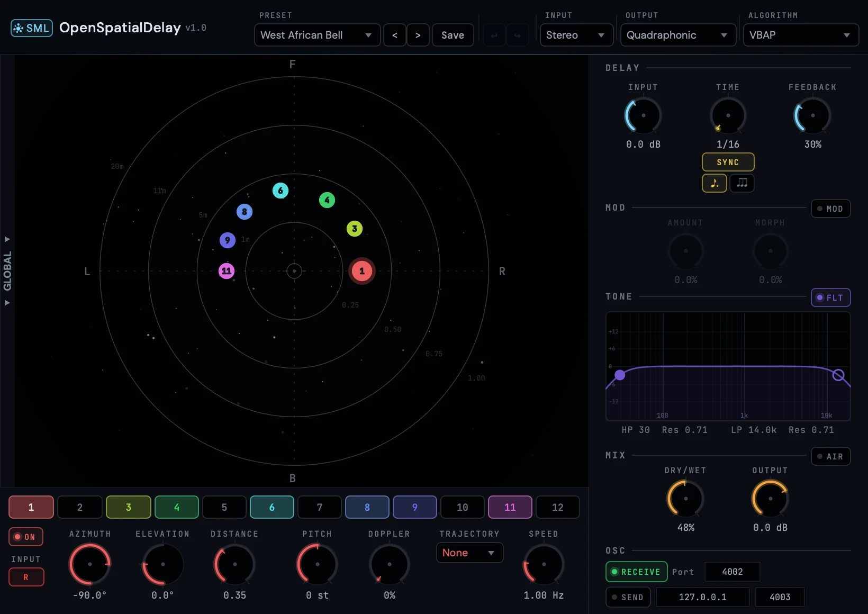Go to the previous preset

pyautogui.click(x=395, y=35)
